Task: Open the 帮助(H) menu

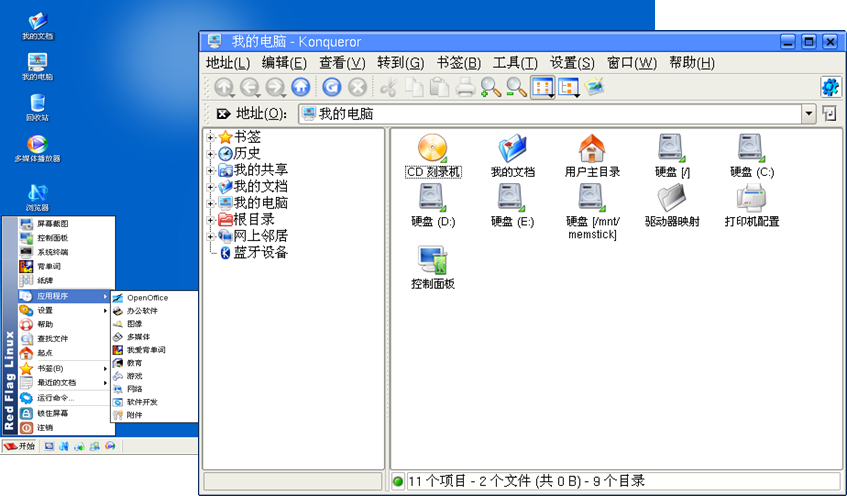Action: click(692, 63)
